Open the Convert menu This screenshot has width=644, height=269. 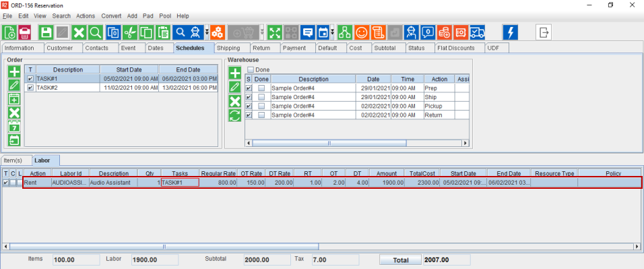[x=111, y=16]
